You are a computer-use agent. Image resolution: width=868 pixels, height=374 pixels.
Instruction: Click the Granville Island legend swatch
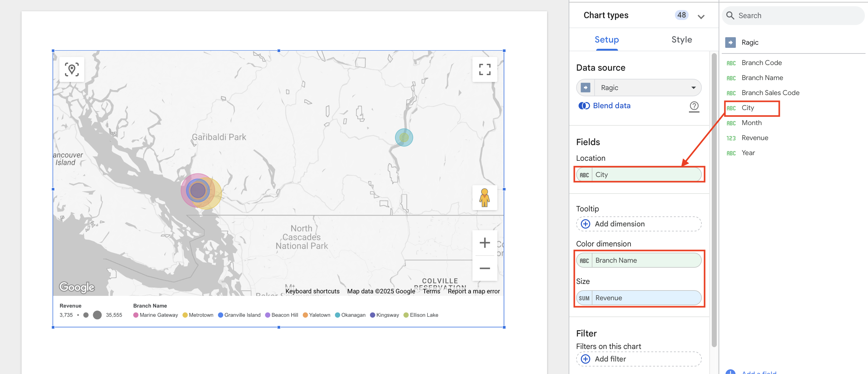pyautogui.click(x=220, y=315)
